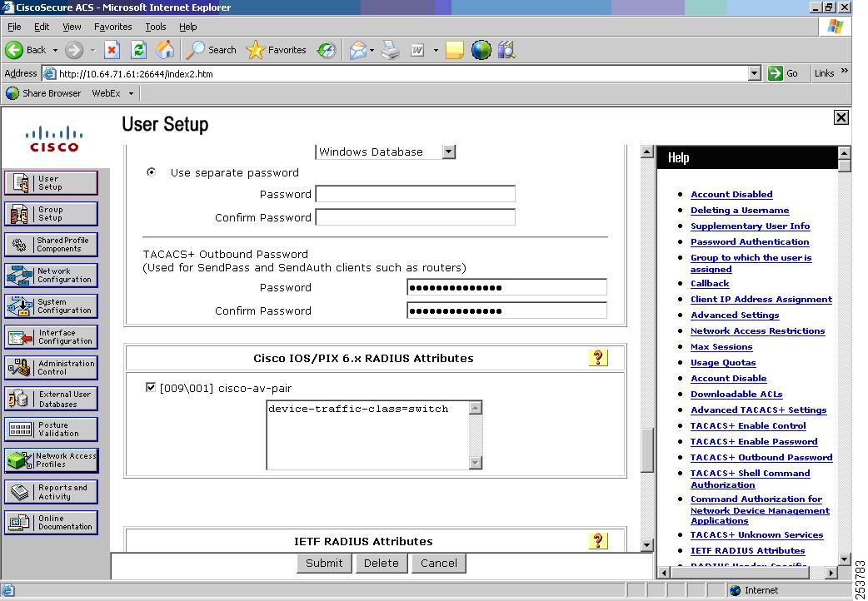Open the Forward button history dropdown
868x601 pixels.
tap(93, 50)
